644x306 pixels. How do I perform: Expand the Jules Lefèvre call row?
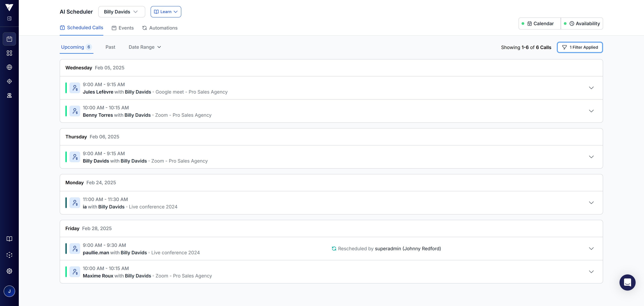pos(591,88)
